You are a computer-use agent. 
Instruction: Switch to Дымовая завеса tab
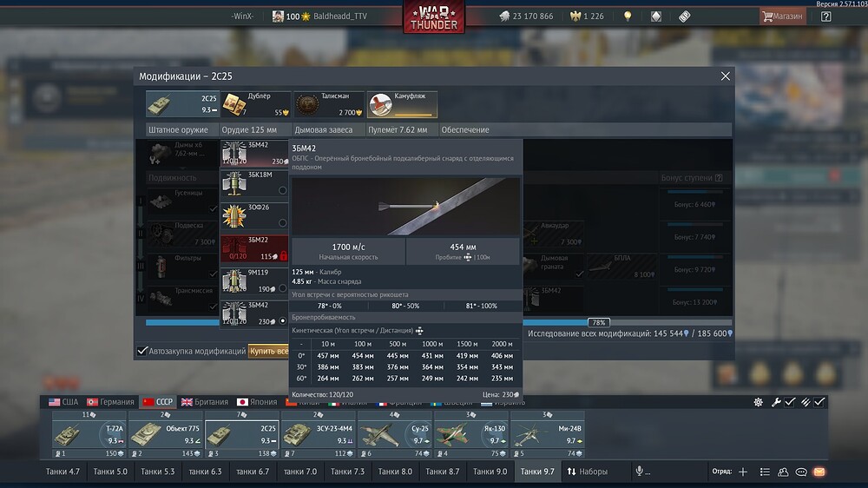tap(323, 130)
